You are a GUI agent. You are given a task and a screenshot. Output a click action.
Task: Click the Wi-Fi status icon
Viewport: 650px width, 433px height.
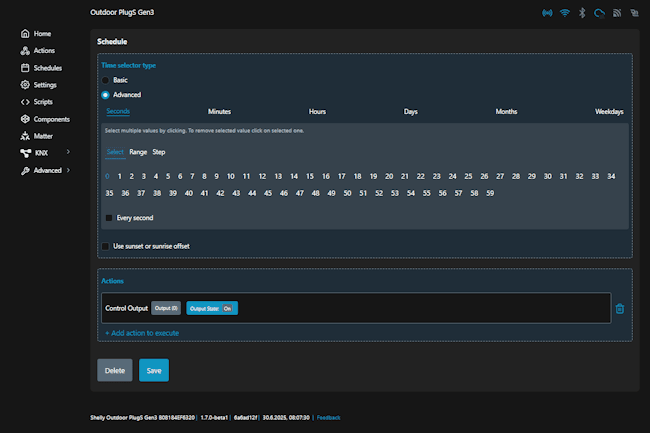(564, 14)
